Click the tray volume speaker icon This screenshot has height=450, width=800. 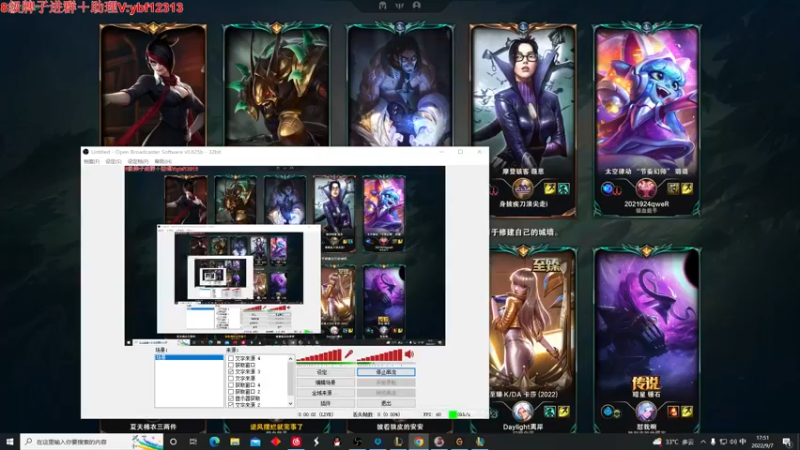tap(733, 442)
